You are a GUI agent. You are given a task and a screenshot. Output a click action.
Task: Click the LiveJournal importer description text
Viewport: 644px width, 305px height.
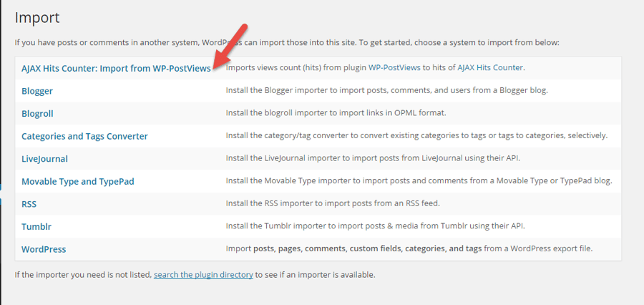coord(374,158)
